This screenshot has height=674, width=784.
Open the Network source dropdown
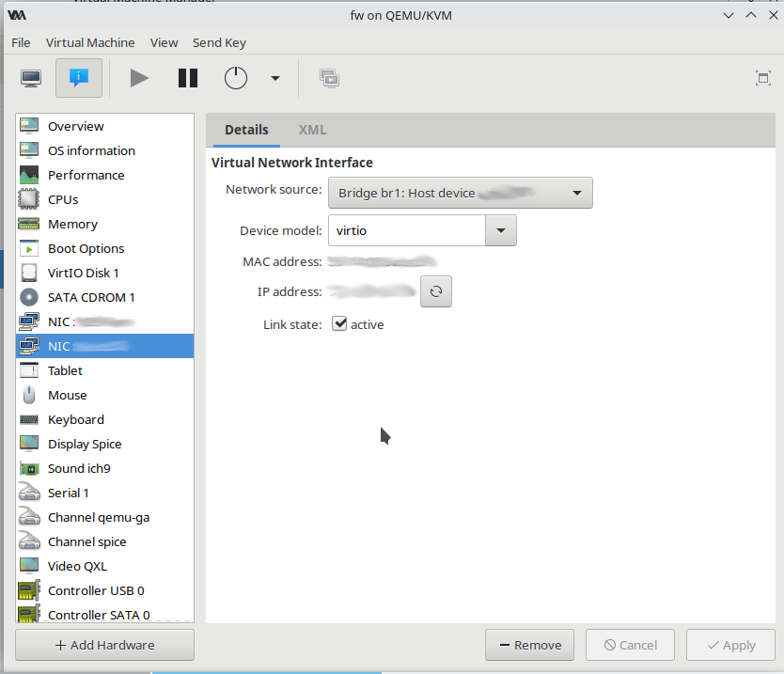(x=460, y=193)
